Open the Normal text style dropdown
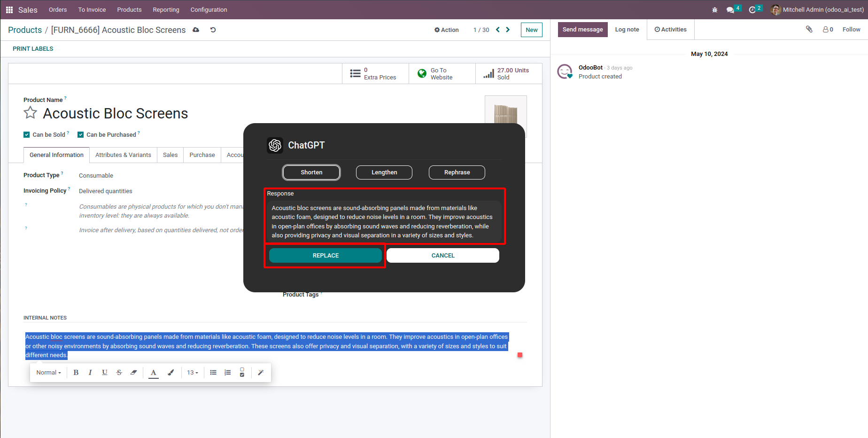 49,373
